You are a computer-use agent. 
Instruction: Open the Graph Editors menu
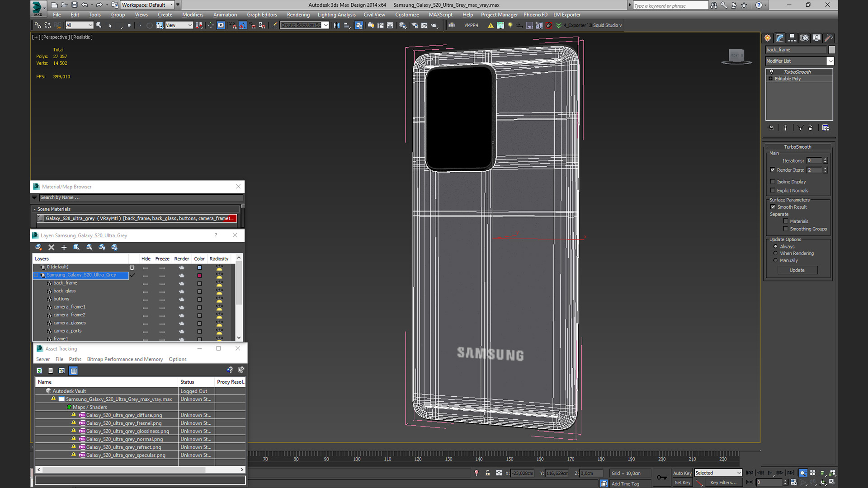[x=262, y=15]
